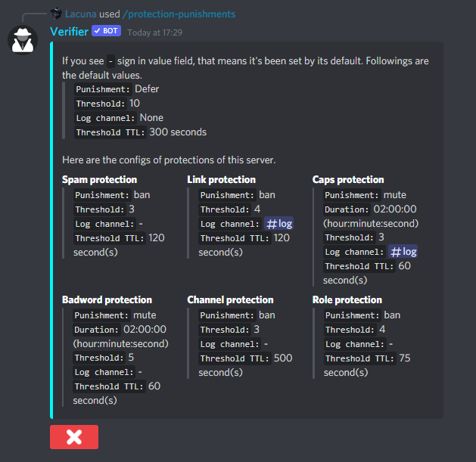Open the Verifier bot avatar
The image size is (476, 462).
[23, 40]
